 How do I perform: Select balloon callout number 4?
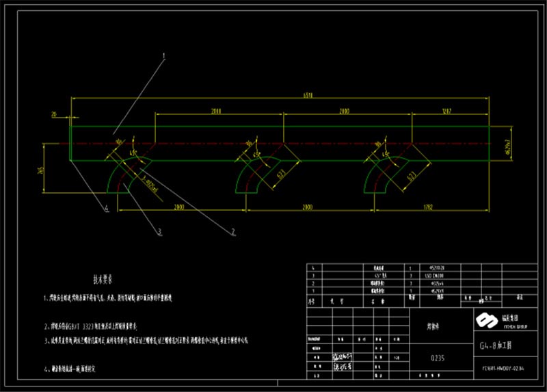pyautogui.click(x=107, y=208)
